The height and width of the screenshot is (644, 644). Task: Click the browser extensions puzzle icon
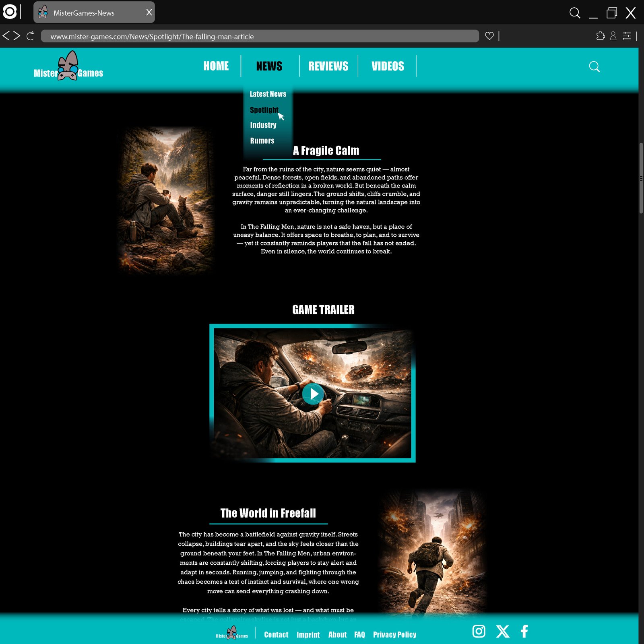coord(600,36)
